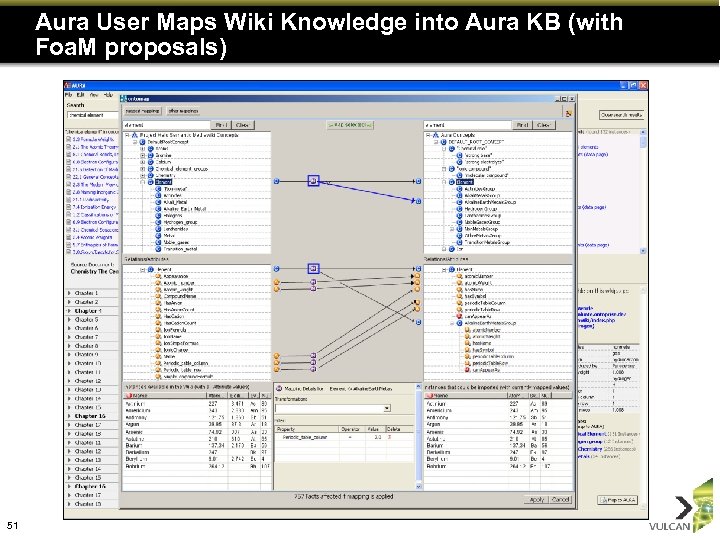Click the left tree filter text field
720x540 pixels.
point(166,125)
